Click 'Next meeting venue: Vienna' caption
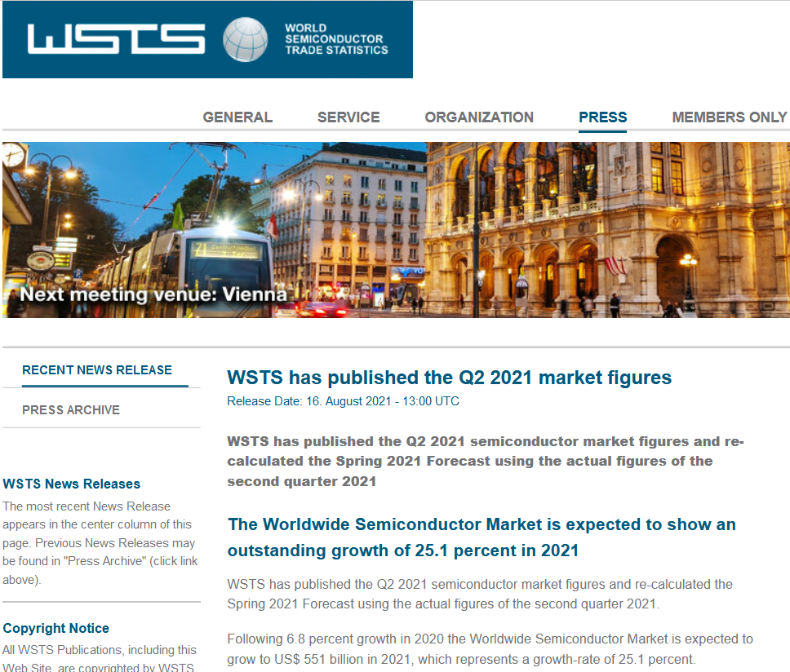Viewport: 790px width, 672px height. click(x=153, y=294)
